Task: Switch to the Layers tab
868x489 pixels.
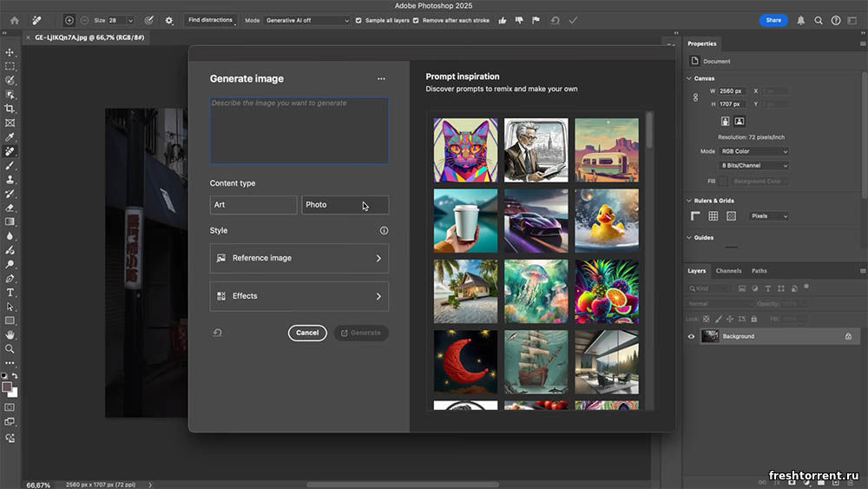Action: click(x=696, y=271)
